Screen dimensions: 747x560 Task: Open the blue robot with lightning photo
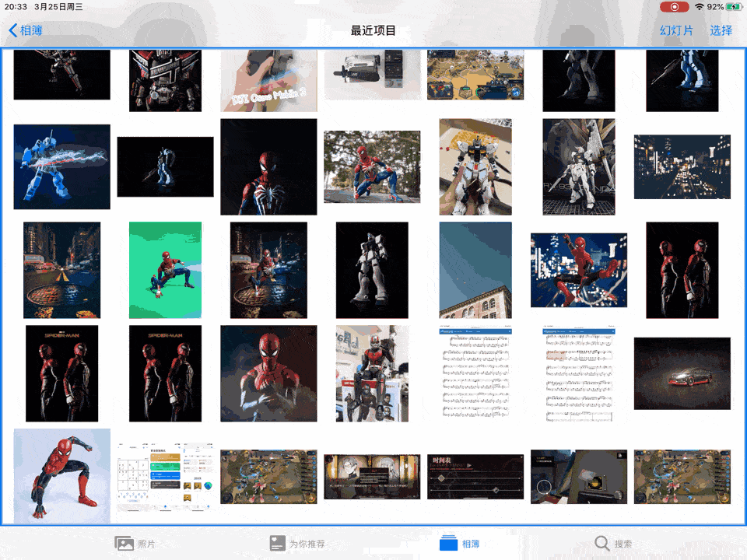click(x=62, y=166)
